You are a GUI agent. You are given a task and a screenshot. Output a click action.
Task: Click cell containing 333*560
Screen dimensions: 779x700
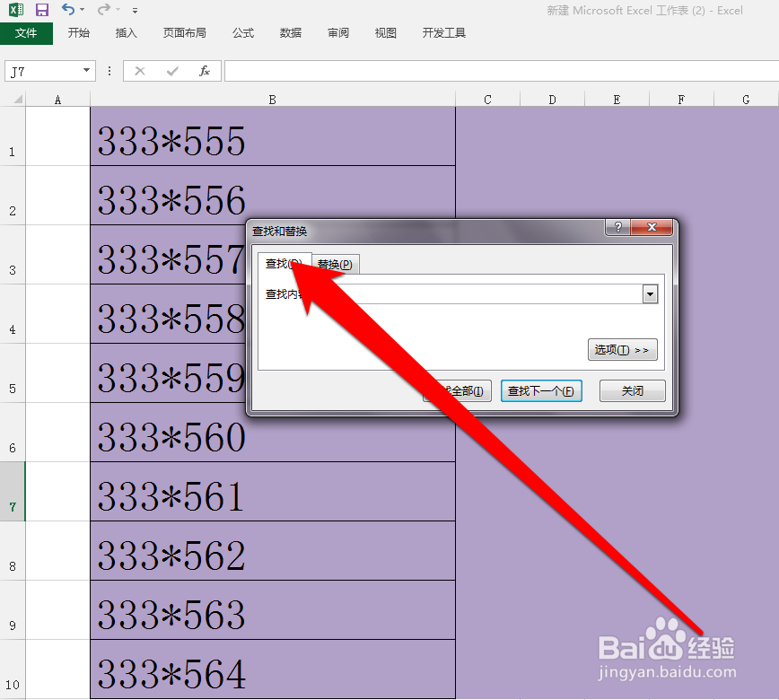[273, 434]
